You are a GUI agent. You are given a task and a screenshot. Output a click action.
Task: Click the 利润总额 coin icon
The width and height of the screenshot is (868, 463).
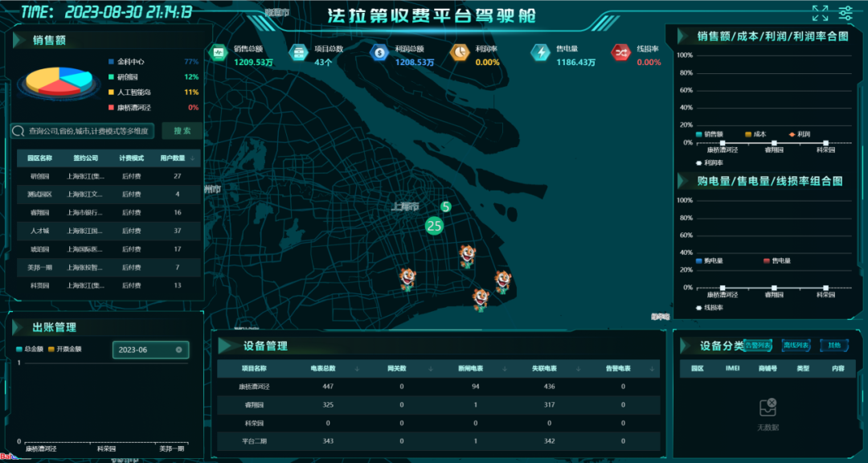[x=379, y=52]
